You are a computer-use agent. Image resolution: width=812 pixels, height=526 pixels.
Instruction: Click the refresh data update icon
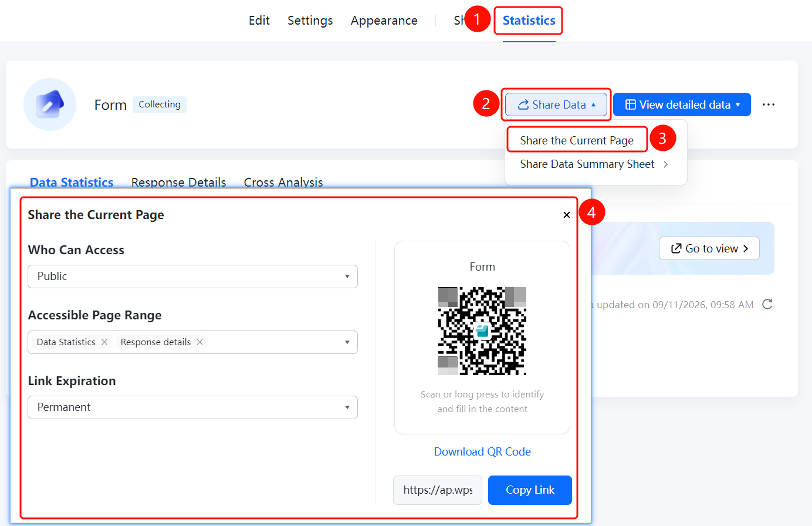click(767, 304)
